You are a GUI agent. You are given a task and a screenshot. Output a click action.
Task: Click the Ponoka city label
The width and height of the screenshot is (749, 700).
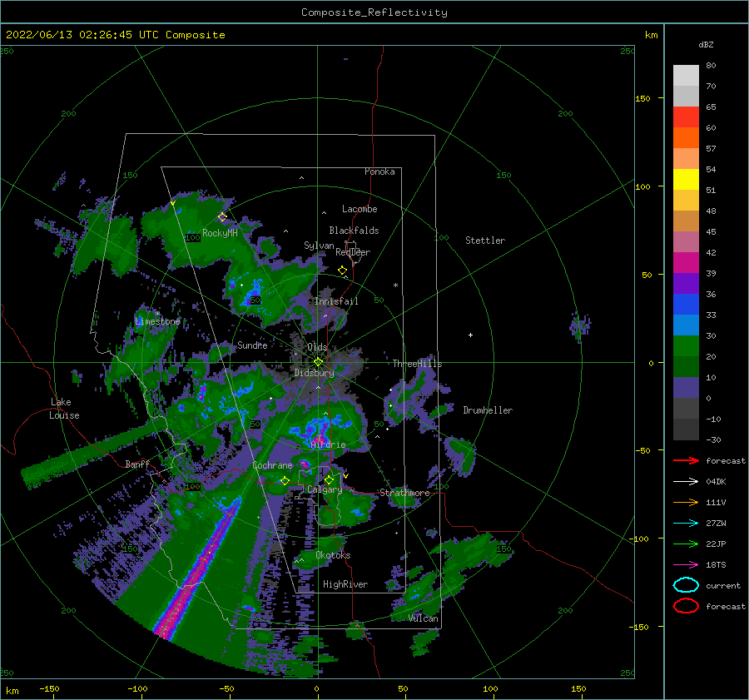pyautogui.click(x=379, y=171)
